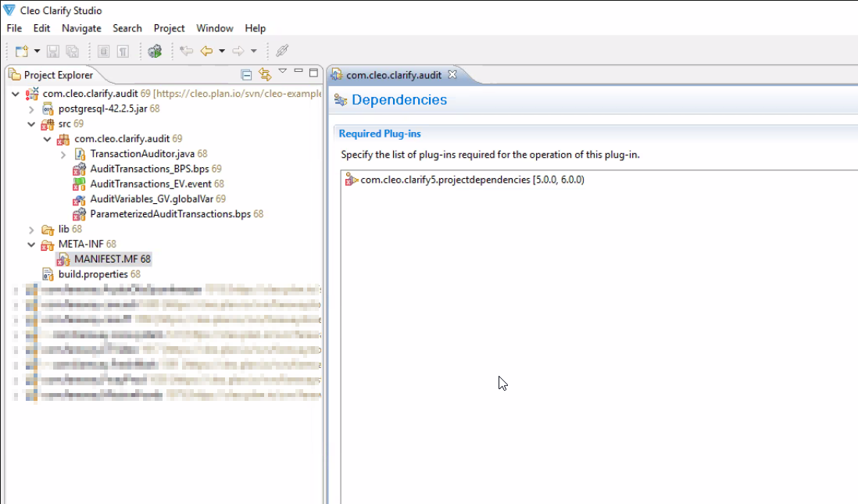Click the Save toolbar icon
Image resolution: width=858 pixels, height=504 pixels.
[x=53, y=51]
